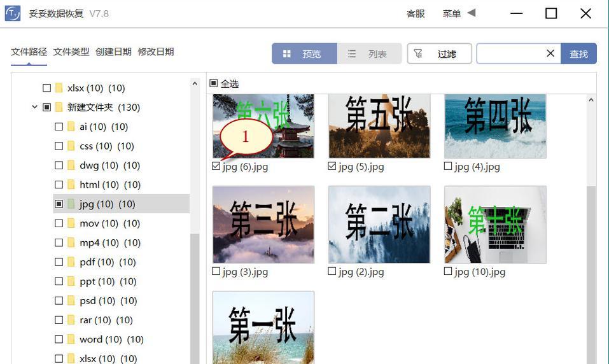Select the rar (10) tree row text
This screenshot has height=364, width=609.
(x=106, y=319)
